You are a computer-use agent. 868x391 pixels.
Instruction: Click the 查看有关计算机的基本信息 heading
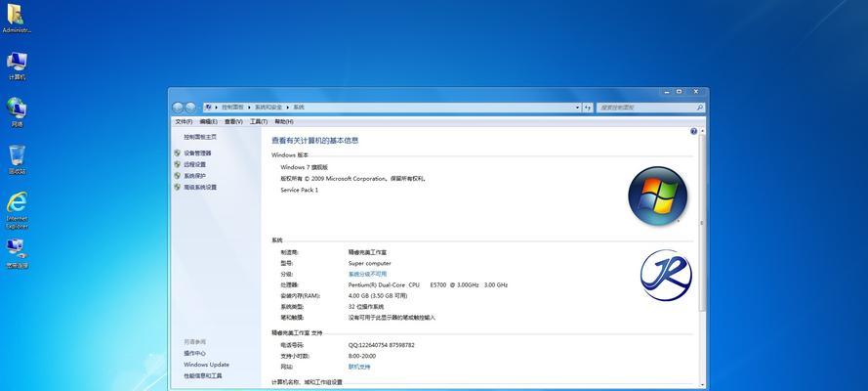[x=315, y=141]
